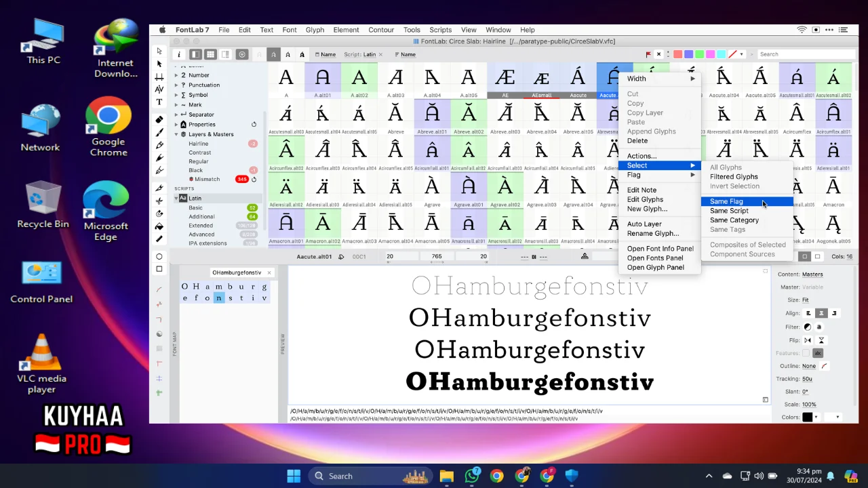Click the Size Fit value
868x488 pixels.
(806, 300)
